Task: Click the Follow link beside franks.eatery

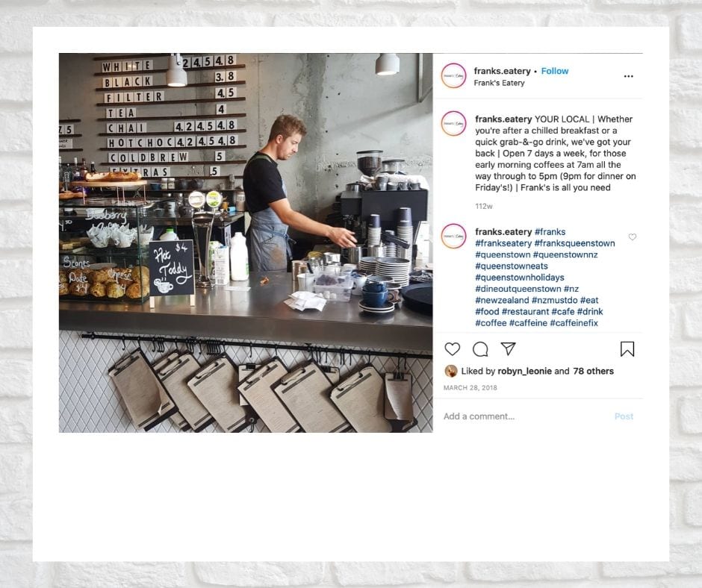Action: pyautogui.click(x=555, y=71)
